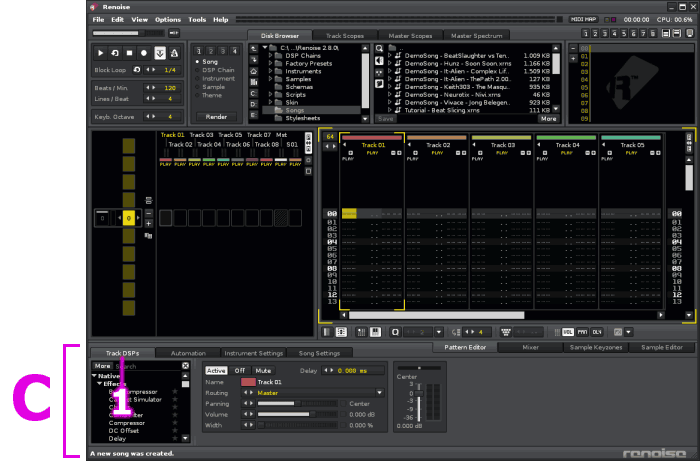Click the computer keyboard velocity icon
The height and width of the screenshot is (461, 700).
[506, 332]
